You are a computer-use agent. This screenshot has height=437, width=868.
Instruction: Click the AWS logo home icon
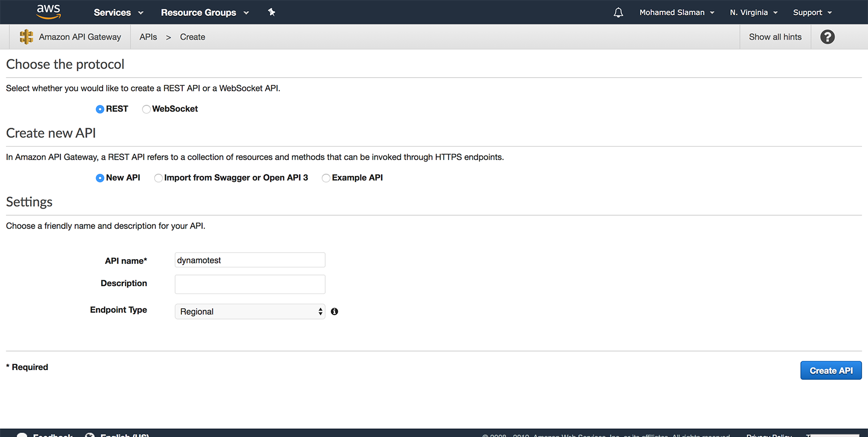pos(49,12)
